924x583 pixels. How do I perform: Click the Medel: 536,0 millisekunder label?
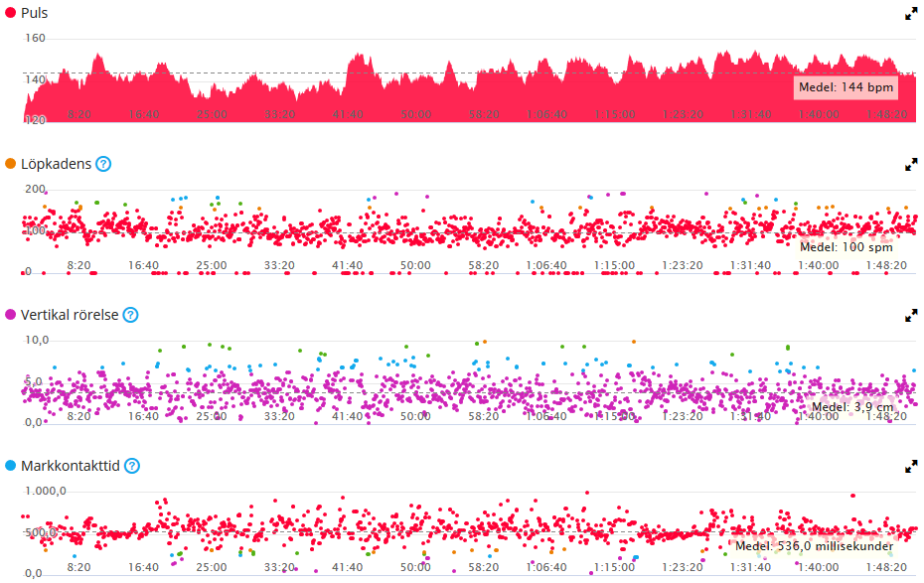(815, 546)
